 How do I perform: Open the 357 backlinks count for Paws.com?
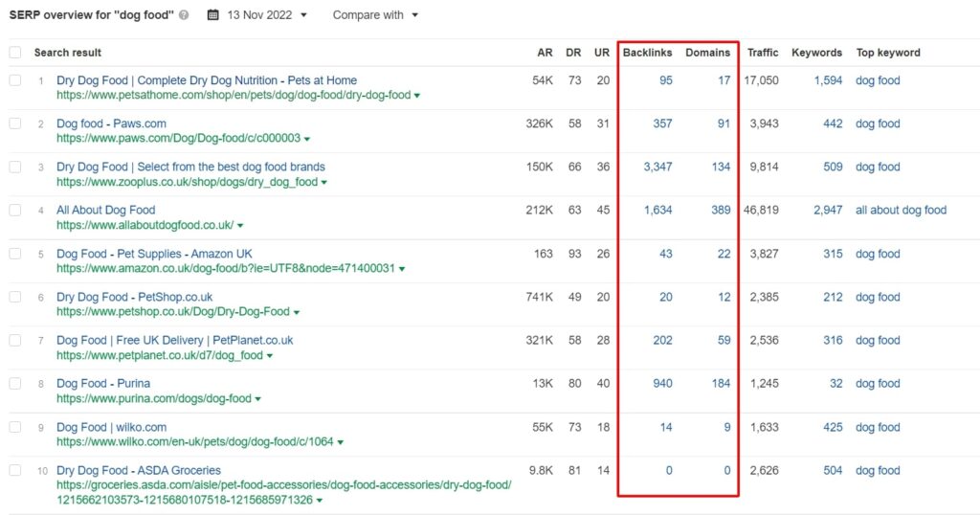[662, 123]
